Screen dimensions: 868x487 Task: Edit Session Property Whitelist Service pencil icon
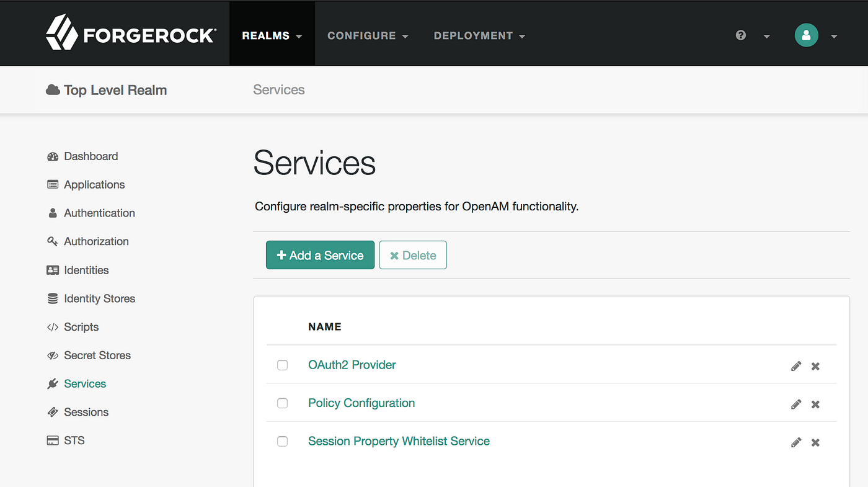pyautogui.click(x=796, y=442)
